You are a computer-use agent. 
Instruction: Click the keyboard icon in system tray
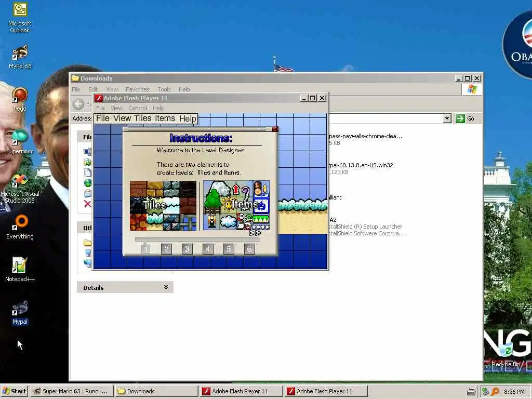[471, 392]
